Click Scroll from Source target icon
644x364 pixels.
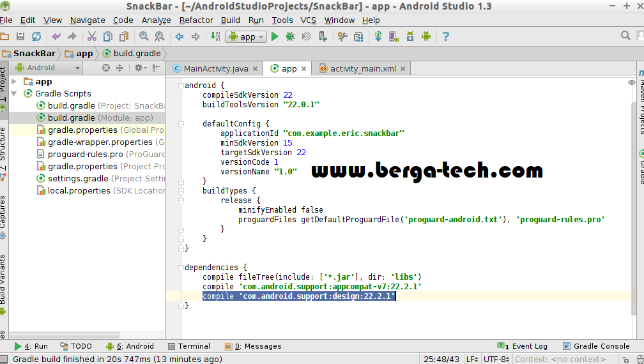tap(106, 68)
